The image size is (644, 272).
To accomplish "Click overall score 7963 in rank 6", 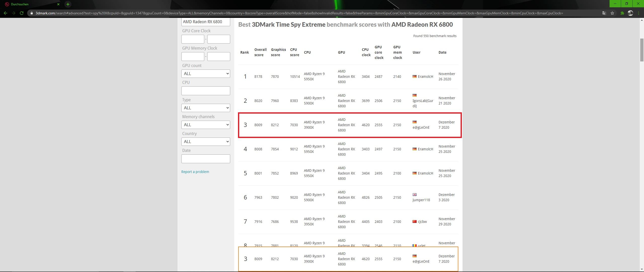I will [258, 197].
